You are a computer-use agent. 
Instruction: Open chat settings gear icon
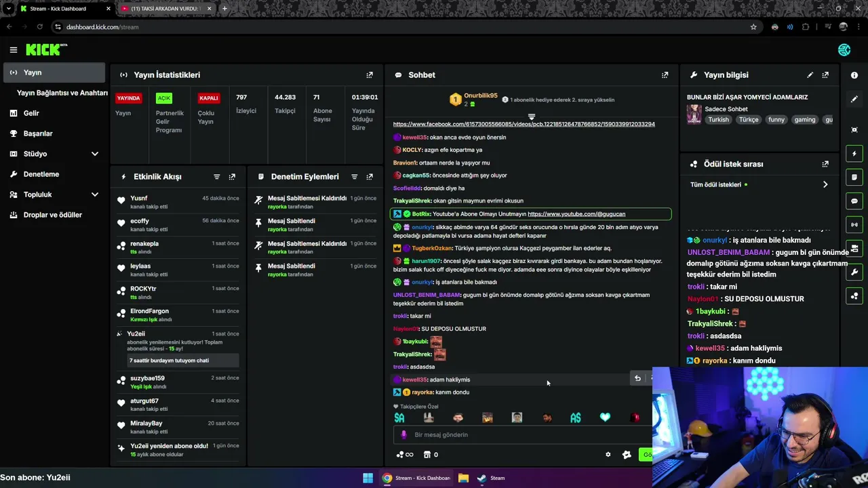(x=608, y=455)
